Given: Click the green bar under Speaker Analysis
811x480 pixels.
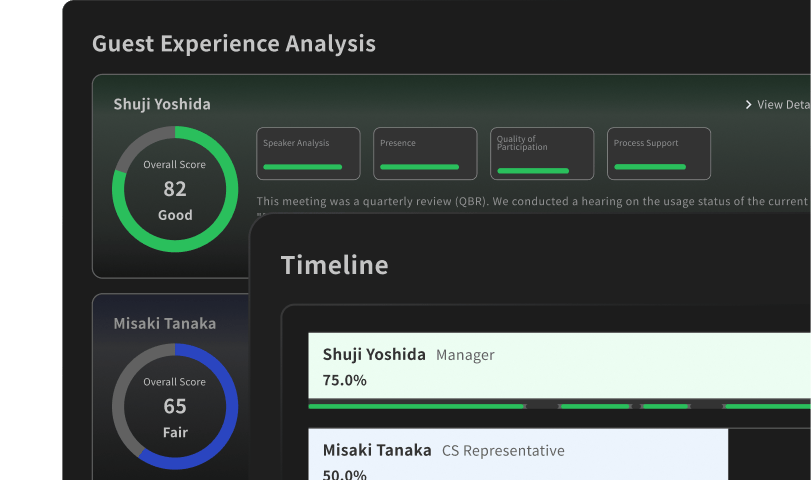Looking at the screenshot, I should (x=302, y=167).
